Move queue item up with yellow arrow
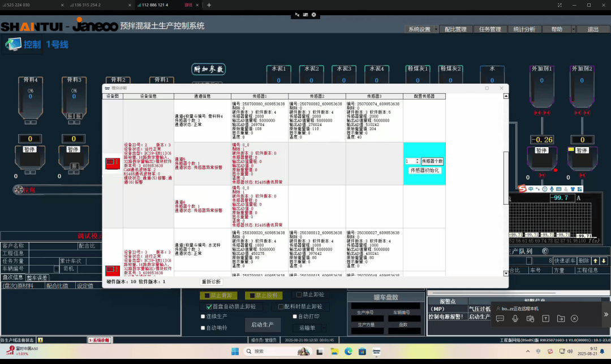Image resolution: width=611 pixels, height=364 pixels. (595, 261)
